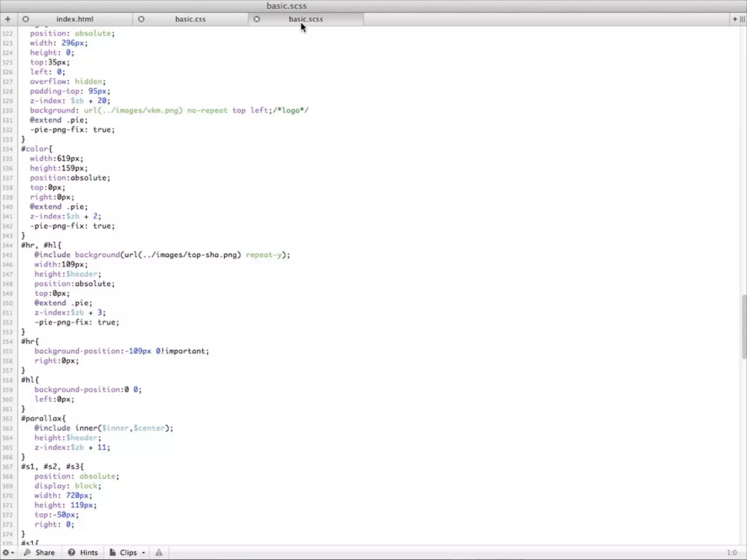Image resolution: width=747 pixels, height=560 pixels.
Task: Switch to the index.html tab
Action: coord(75,19)
